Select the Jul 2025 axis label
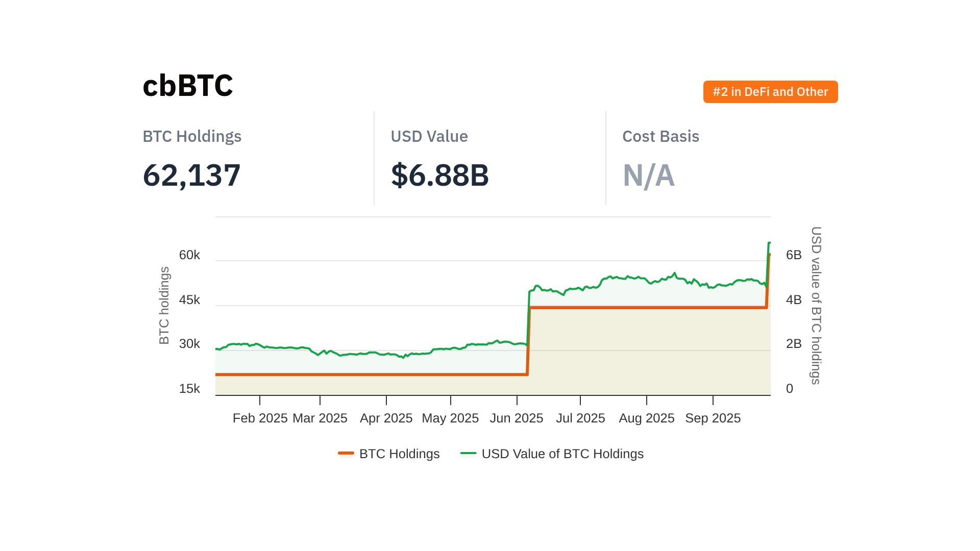The height and width of the screenshot is (551, 980). 580,418
